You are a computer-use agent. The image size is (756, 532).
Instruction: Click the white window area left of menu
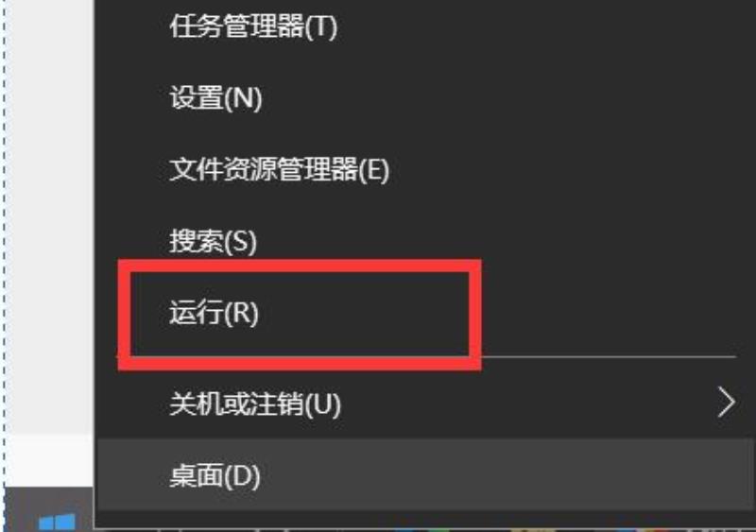coord(48,217)
